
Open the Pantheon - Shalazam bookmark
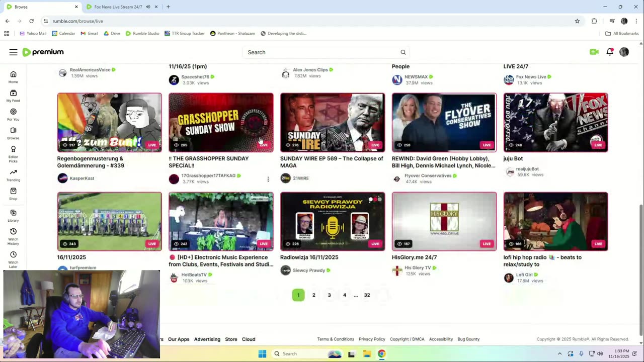(x=232, y=34)
